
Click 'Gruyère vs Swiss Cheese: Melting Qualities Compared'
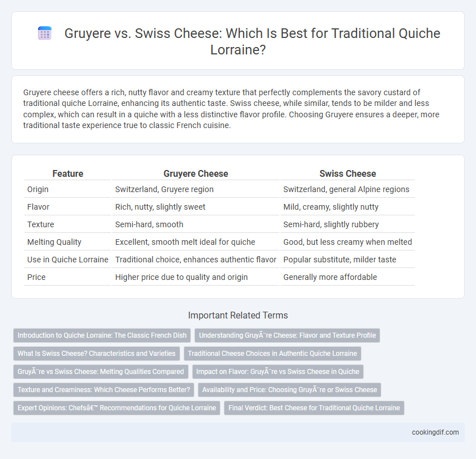[x=101, y=372]
